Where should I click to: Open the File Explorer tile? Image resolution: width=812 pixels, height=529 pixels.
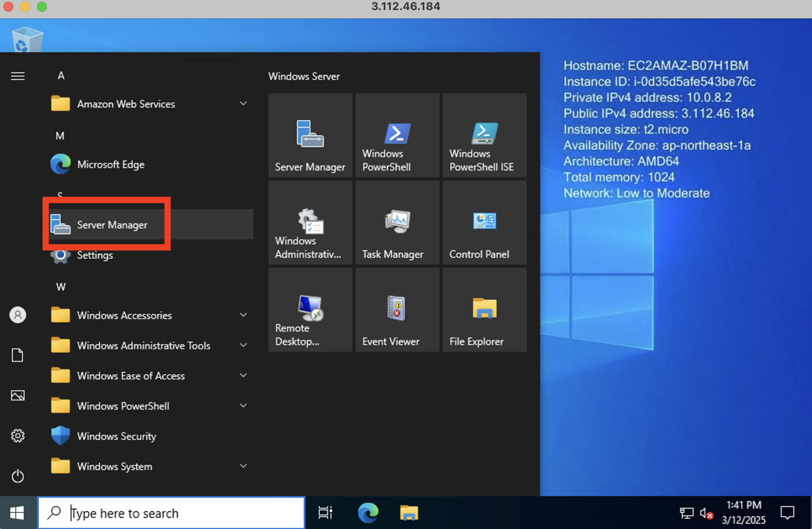point(484,310)
